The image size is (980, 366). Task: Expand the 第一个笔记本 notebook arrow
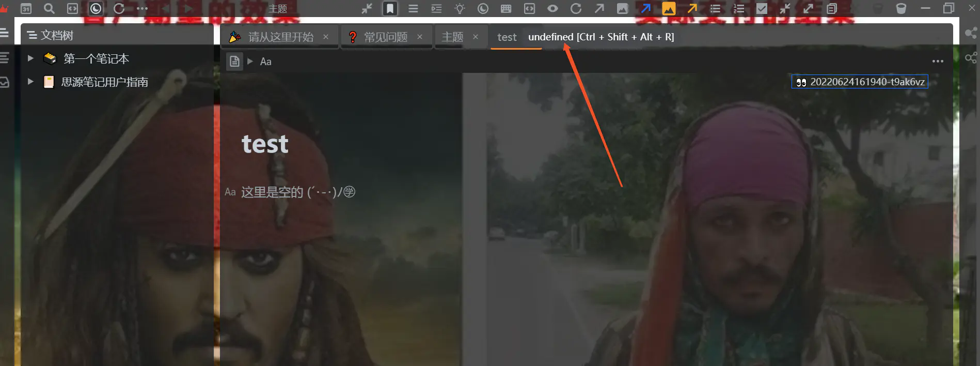(x=30, y=58)
